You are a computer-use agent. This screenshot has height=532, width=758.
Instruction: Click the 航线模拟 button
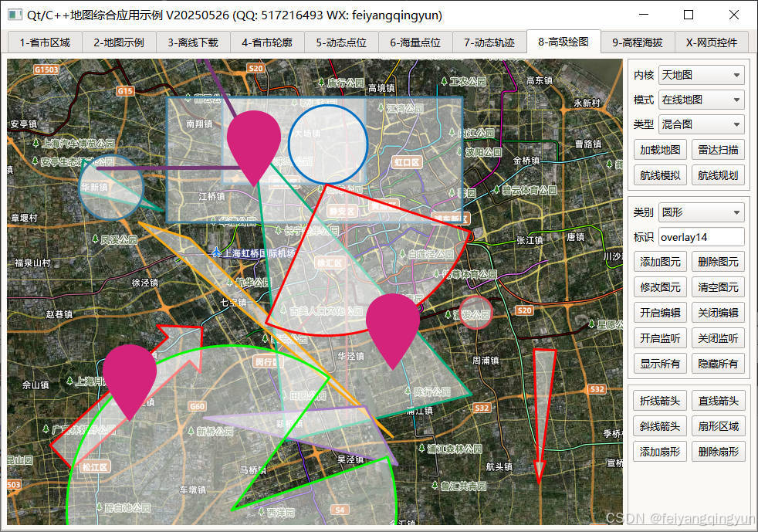pos(660,175)
